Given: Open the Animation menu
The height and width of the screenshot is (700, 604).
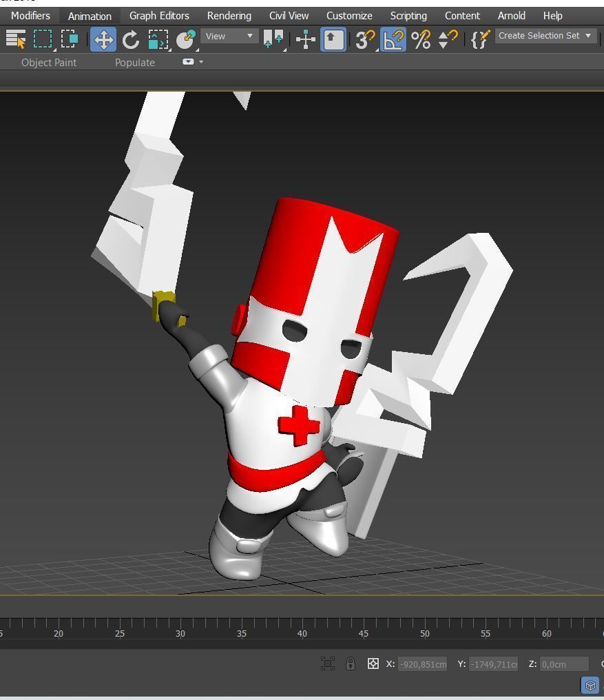Looking at the screenshot, I should coord(90,16).
